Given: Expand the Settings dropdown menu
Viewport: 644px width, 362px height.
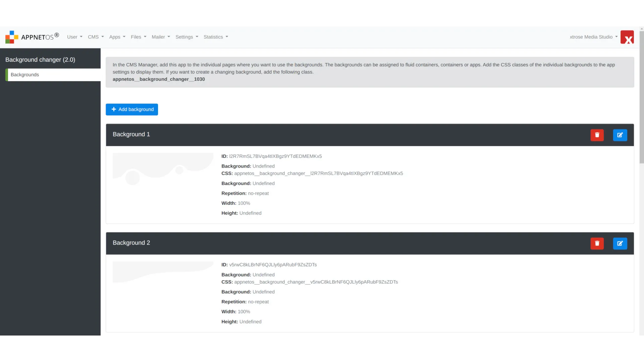Looking at the screenshot, I should (186, 37).
